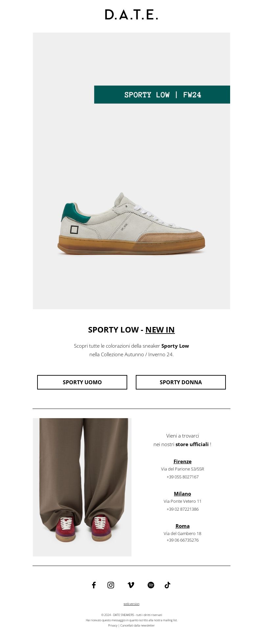Open the Milano store link
The image size is (263, 644).
coord(182,494)
